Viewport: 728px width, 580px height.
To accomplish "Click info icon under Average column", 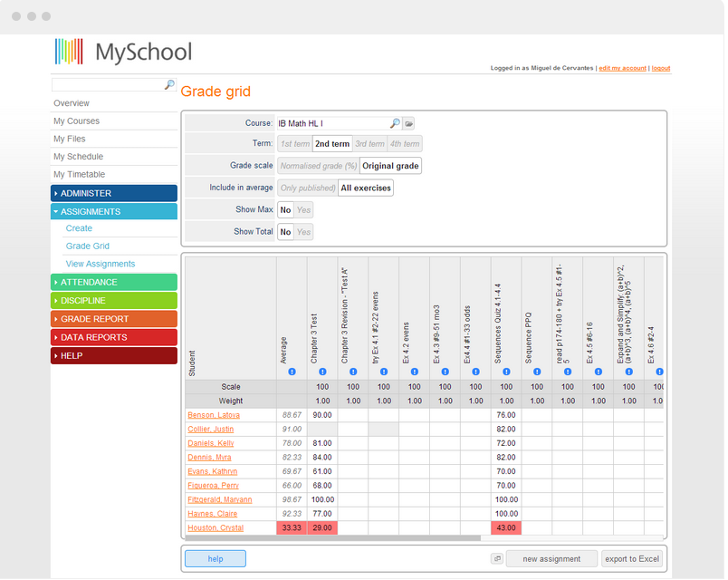I will click(x=292, y=372).
